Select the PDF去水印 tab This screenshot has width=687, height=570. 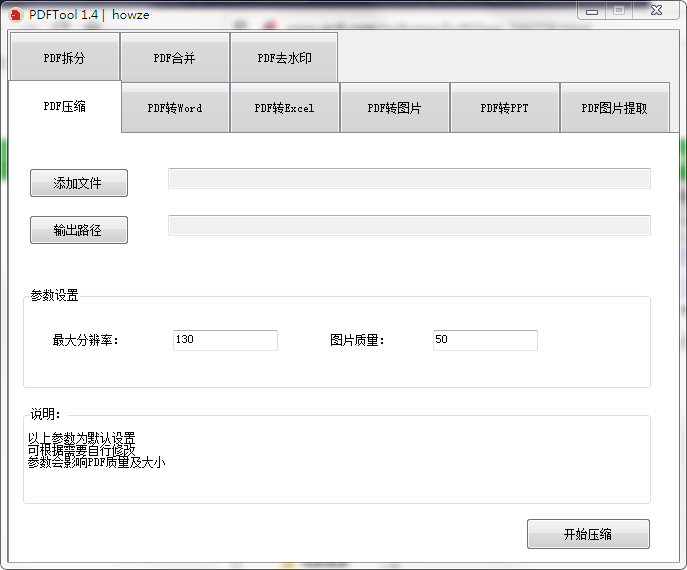(x=284, y=58)
